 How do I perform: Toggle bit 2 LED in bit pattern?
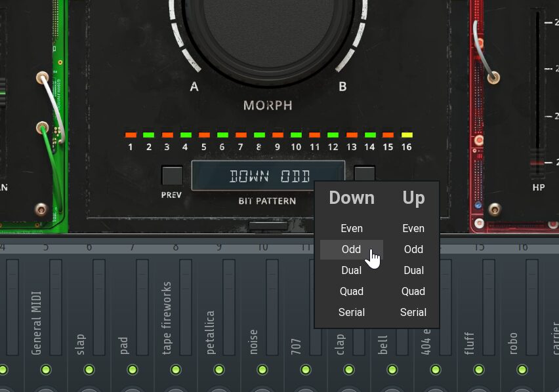pos(149,135)
